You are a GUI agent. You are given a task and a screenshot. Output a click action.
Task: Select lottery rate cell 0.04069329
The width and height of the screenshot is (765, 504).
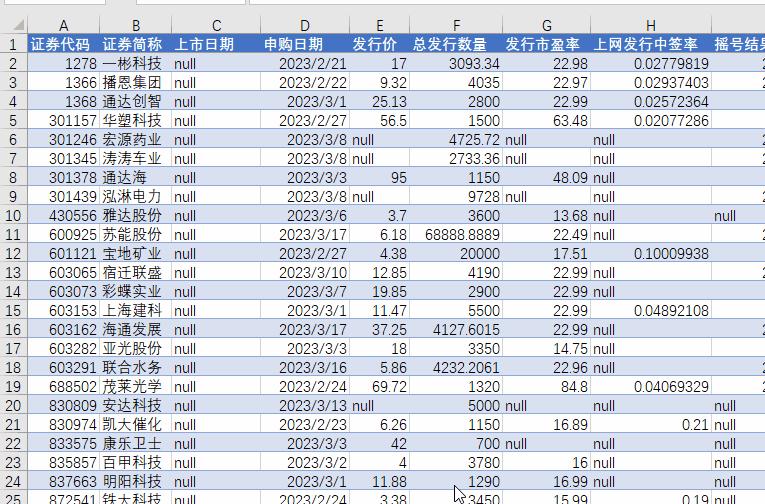[651, 387]
